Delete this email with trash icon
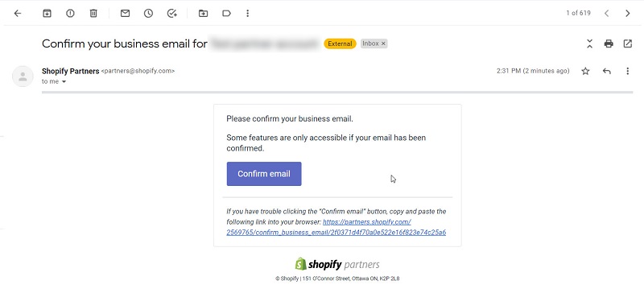 93,13
